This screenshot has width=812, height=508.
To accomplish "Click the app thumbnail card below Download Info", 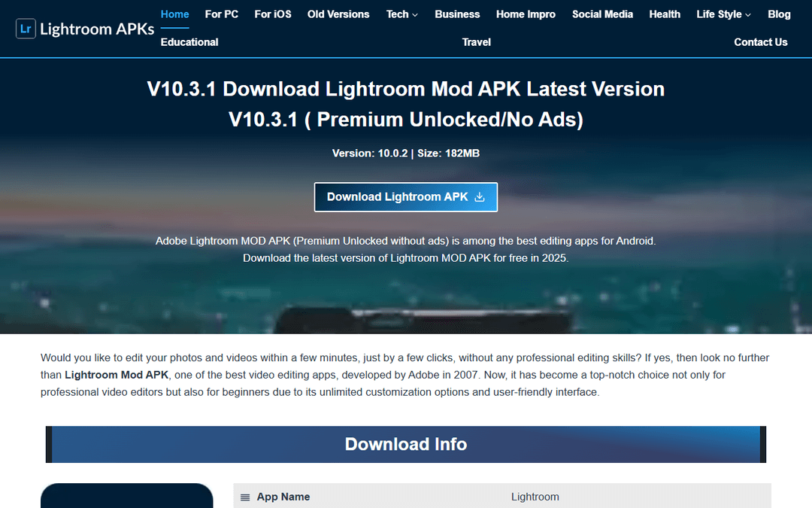I will point(127,495).
